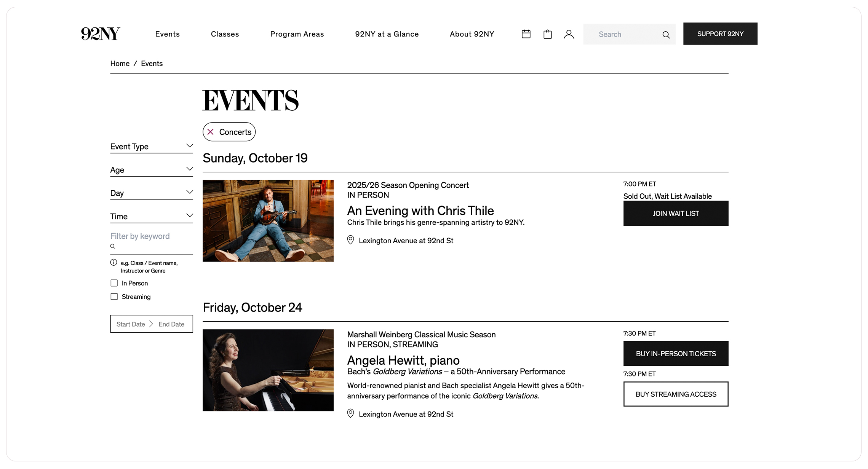Click the JOIN WAIT LIST button

[675, 213]
